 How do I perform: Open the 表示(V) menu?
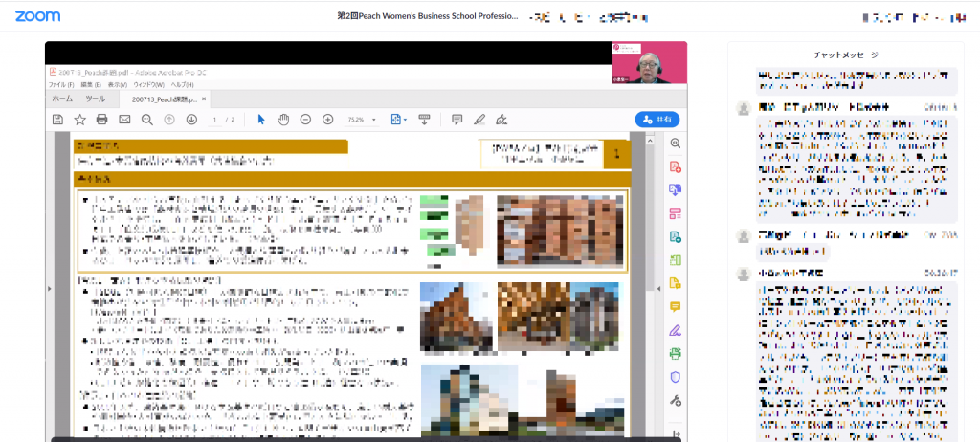pos(118,84)
